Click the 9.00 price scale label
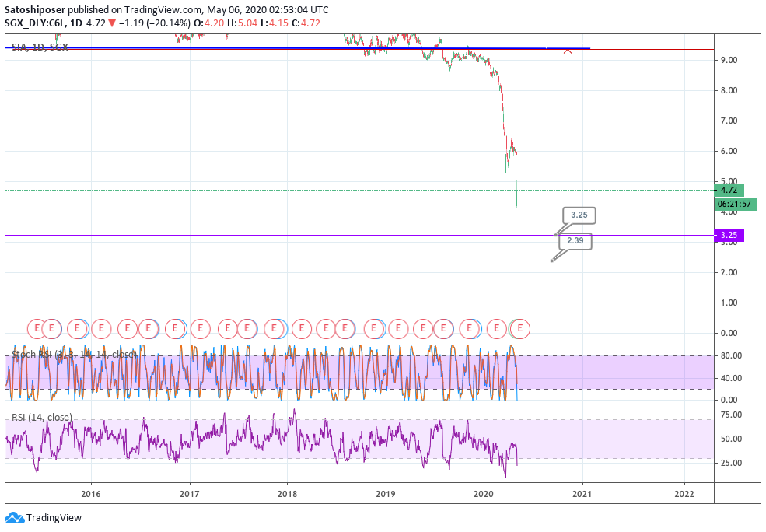Viewport: 766px width, 532px height. click(729, 60)
